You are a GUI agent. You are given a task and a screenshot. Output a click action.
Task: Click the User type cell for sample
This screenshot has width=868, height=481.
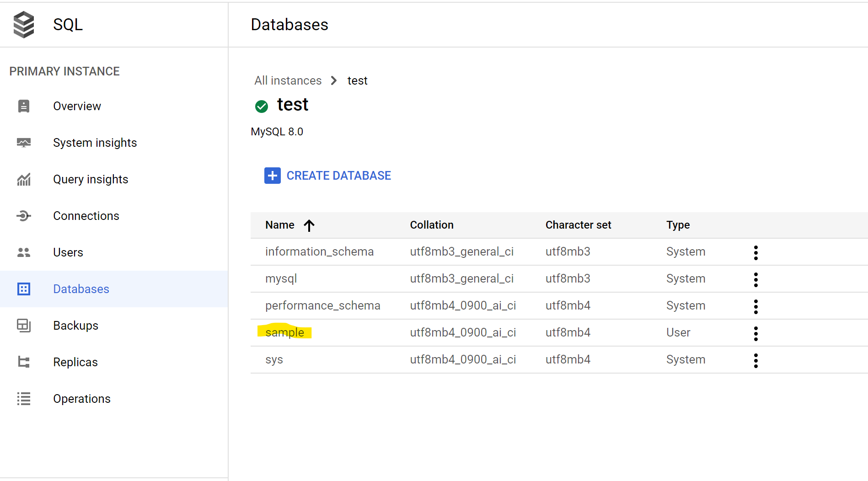[678, 332]
